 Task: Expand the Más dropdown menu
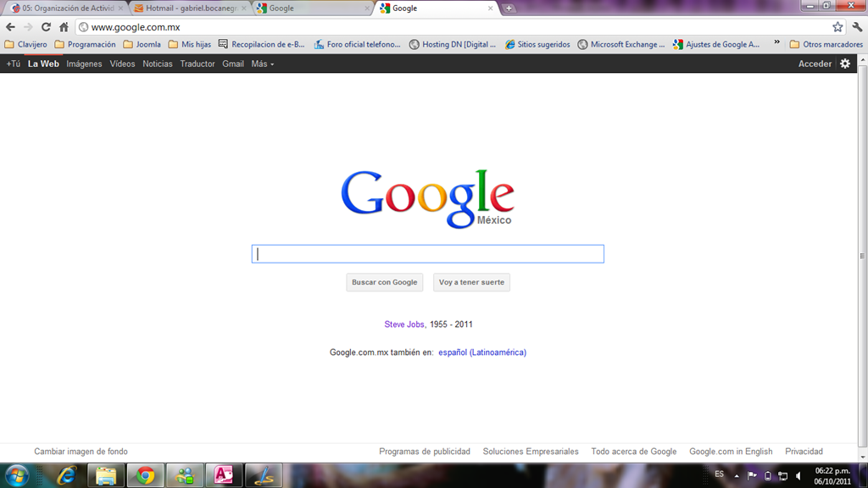pos(263,64)
